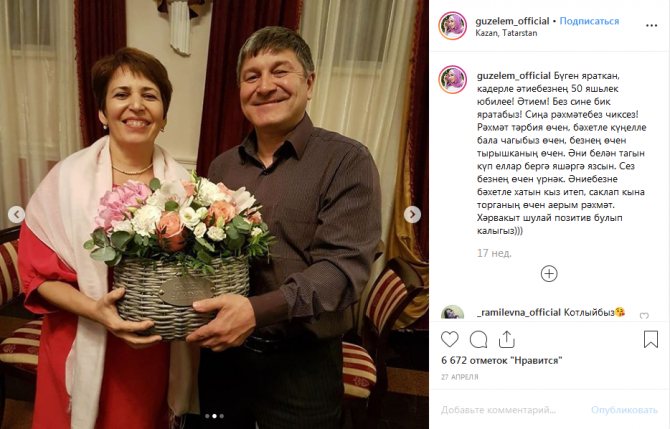Save post with bookmark icon

tap(650, 339)
